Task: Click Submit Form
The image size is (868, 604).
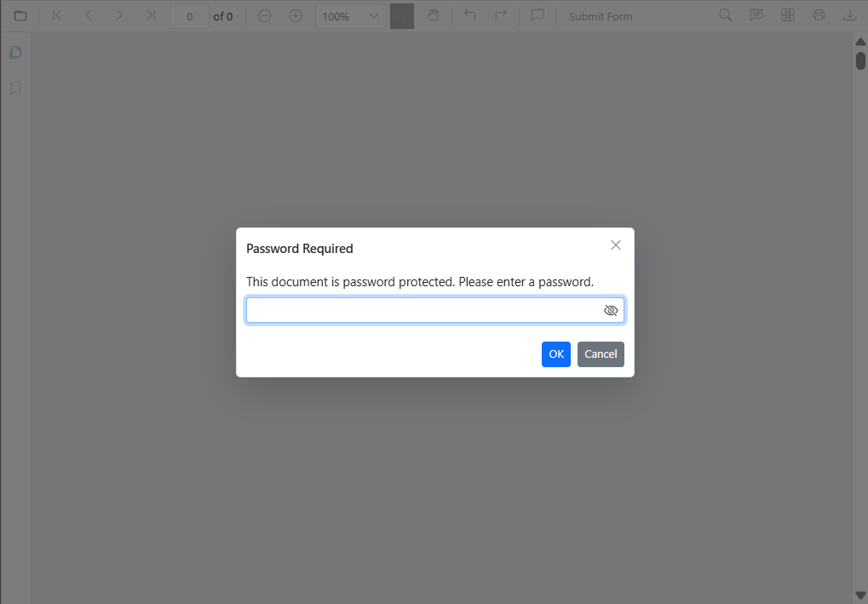Action: 600,15
